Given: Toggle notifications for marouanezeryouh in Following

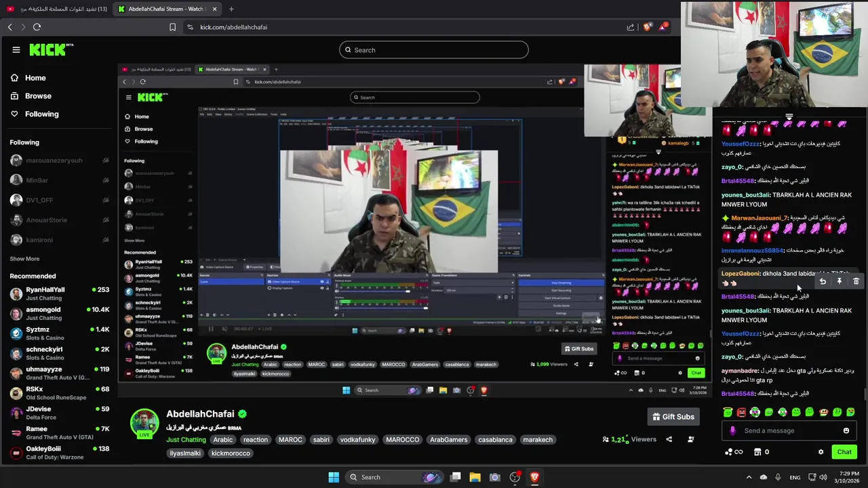Looking at the screenshot, I should [106, 161].
